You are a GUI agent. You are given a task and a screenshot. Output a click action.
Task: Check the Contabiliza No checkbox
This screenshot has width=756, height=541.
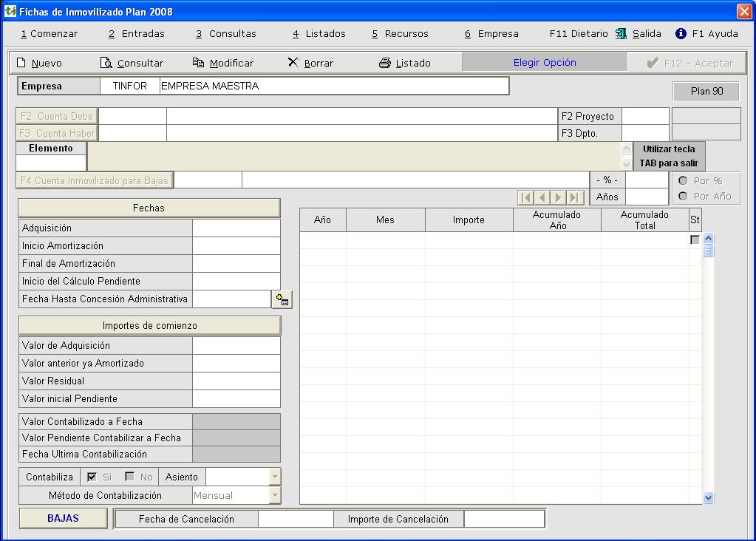coord(129,477)
